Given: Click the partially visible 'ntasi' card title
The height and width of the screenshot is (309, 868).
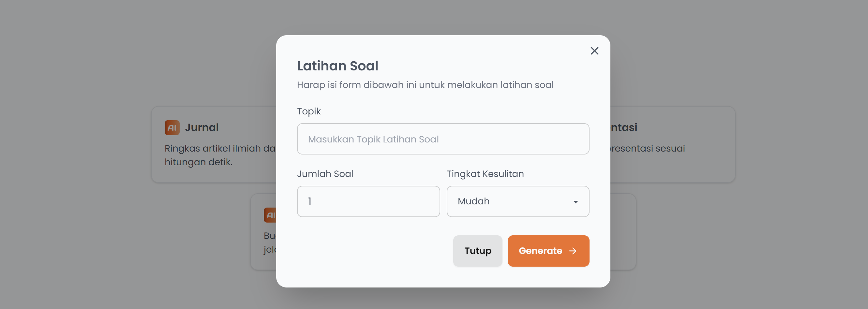Looking at the screenshot, I should pos(624,127).
